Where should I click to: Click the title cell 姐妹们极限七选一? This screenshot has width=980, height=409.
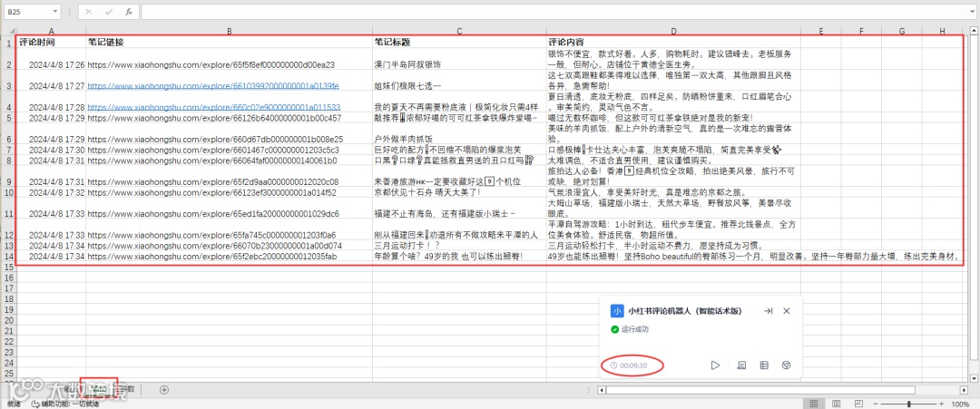click(459, 82)
